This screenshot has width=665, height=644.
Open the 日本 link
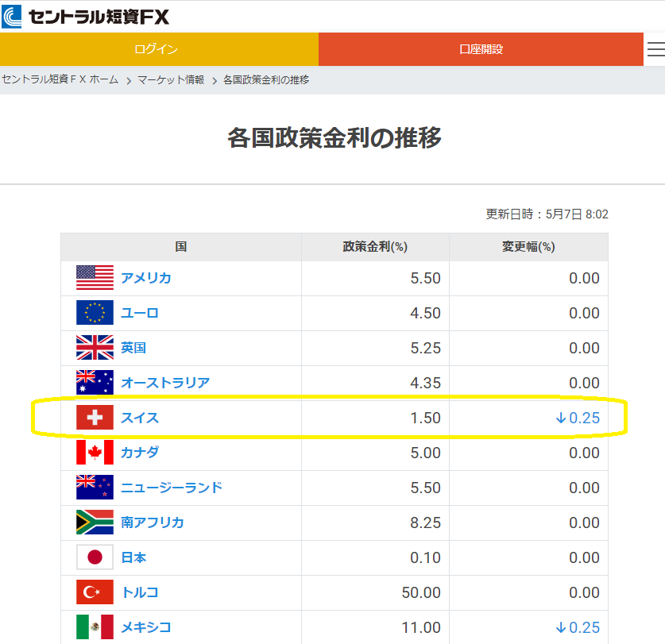(x=133, y=557)
